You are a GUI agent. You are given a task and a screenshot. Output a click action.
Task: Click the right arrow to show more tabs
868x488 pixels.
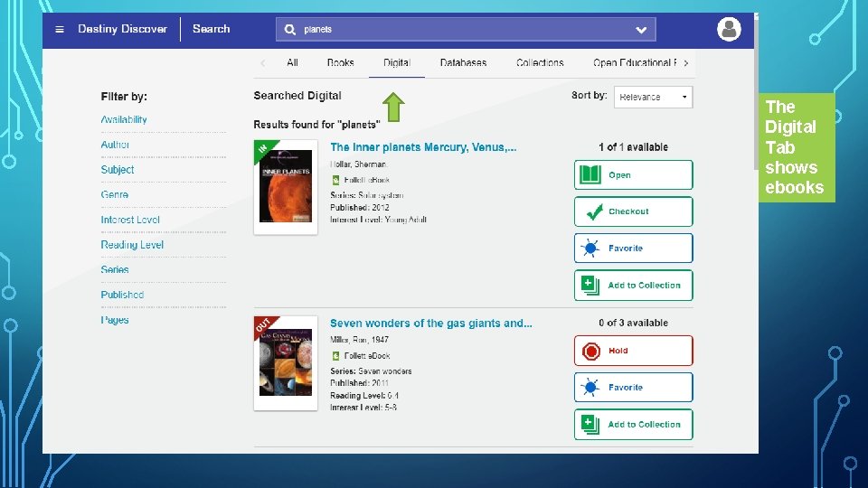[686, 63]
